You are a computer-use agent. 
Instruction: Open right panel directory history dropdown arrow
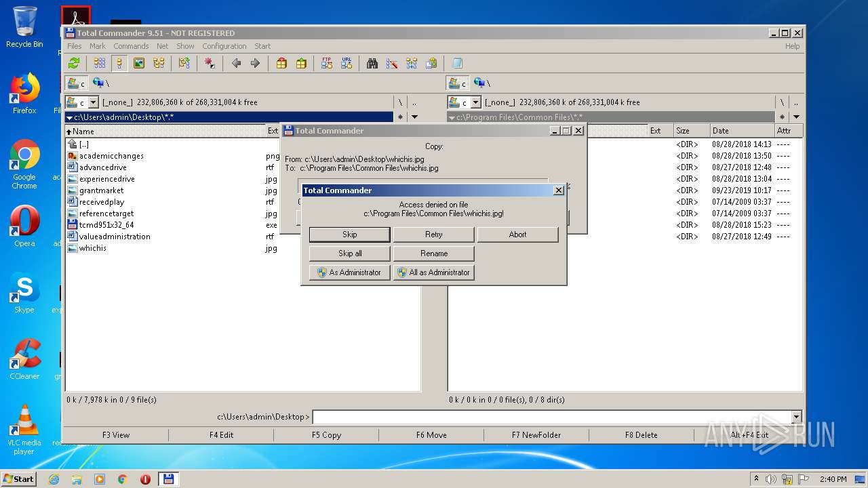tap(796, 117)
